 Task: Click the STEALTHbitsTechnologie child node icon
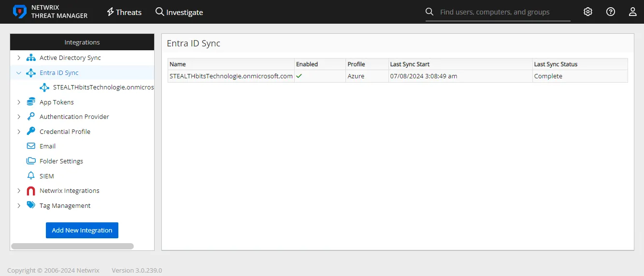(44, 87)
